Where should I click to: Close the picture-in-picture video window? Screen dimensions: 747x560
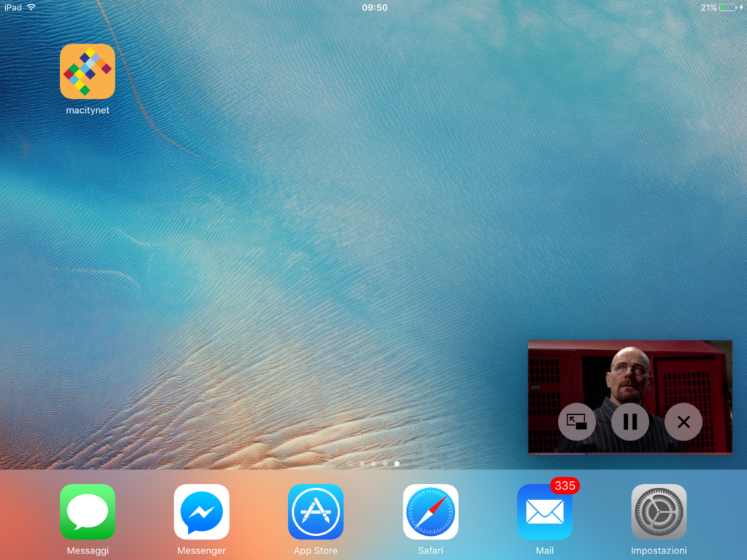pyautogui.click(x=683, y=422)
